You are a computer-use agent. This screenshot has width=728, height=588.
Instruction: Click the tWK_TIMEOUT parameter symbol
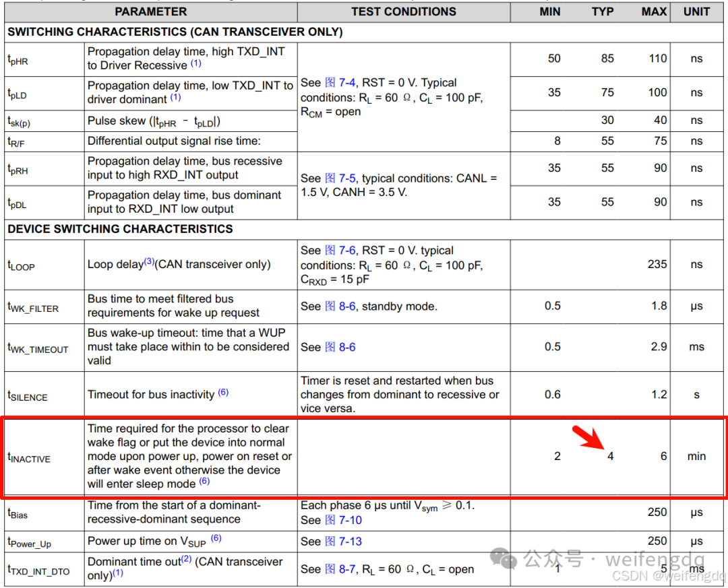(38, 348)
